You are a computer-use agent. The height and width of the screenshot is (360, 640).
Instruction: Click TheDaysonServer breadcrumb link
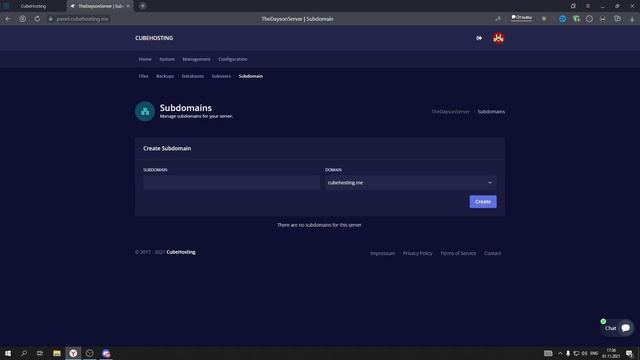click(x=451, y=111)
